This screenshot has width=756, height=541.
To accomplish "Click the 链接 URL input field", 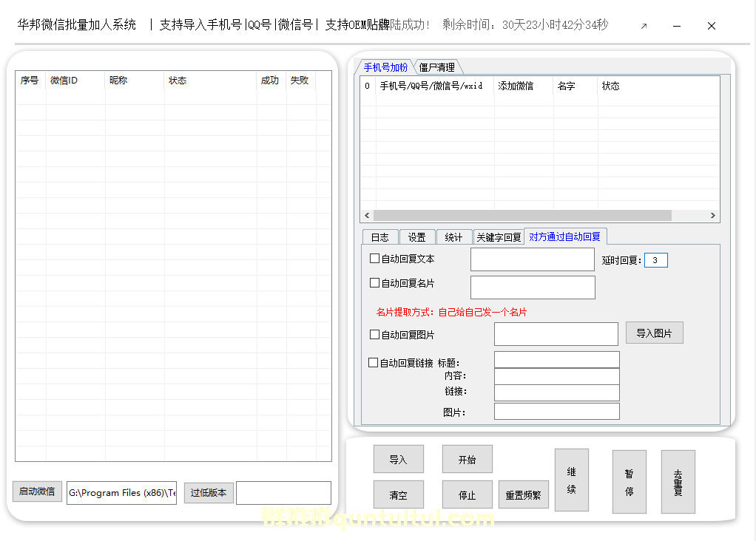I will (557, 392).
